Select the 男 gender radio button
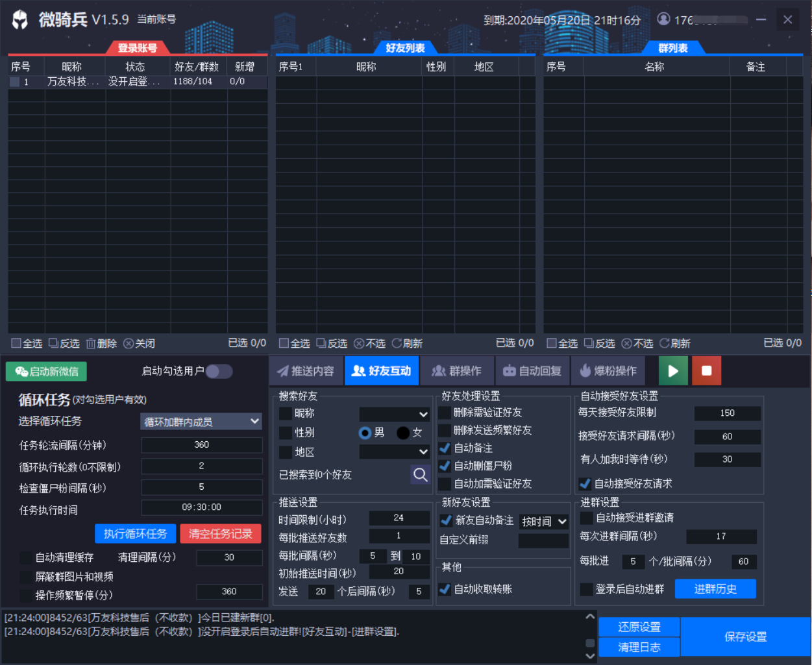The width and height of the screenshot is (812, 665). click(365, 433)
